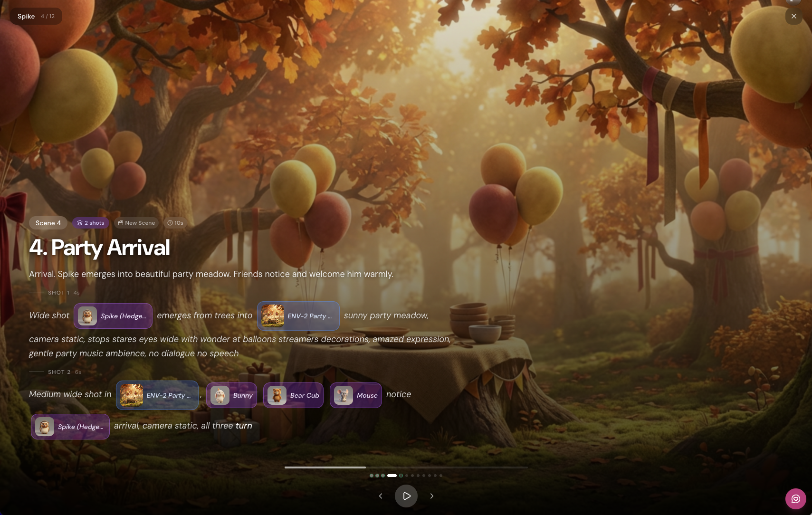Viewport: 812px width, 515px height.
Task: Click the 2 shots badge
Action: click(x=91, y=223)
